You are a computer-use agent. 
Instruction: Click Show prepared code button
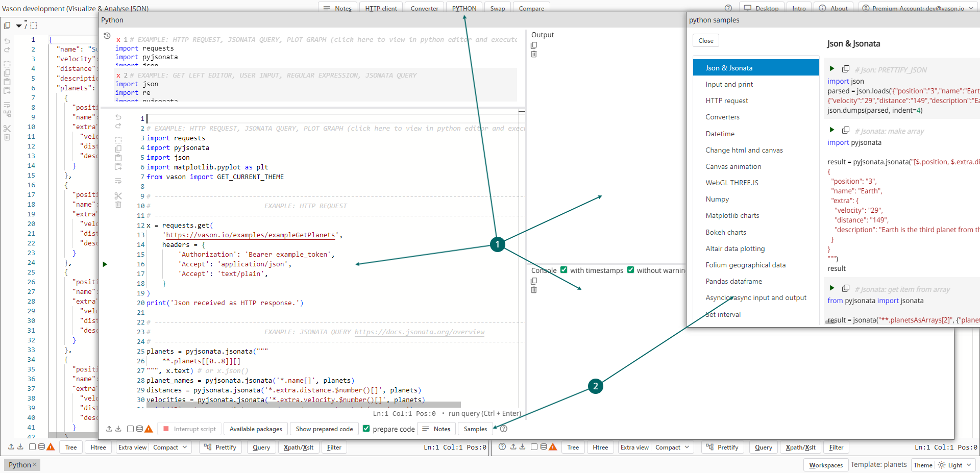(325, 429)
